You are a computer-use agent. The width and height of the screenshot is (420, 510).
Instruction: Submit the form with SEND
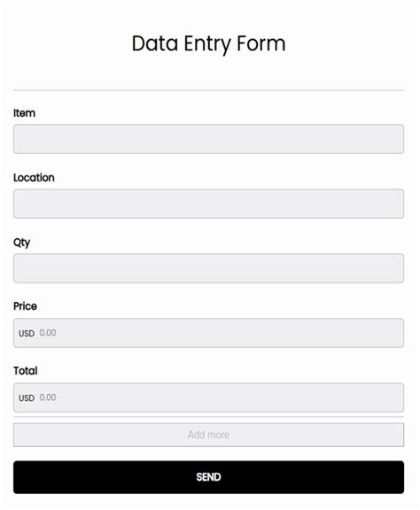pos(208,477)
